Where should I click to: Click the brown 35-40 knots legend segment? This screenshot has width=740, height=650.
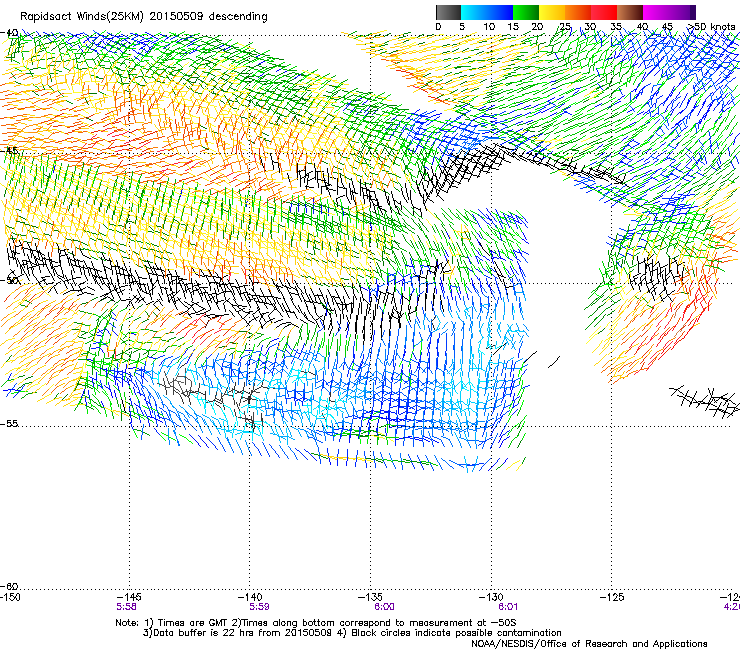coord(630,12)
